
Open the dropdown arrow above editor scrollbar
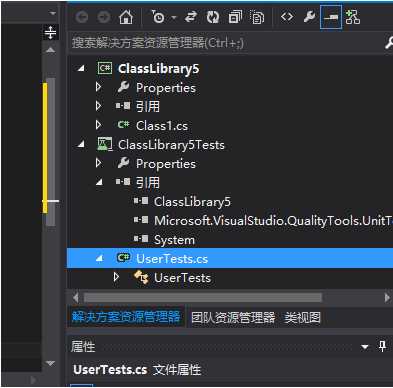point(52,13)
